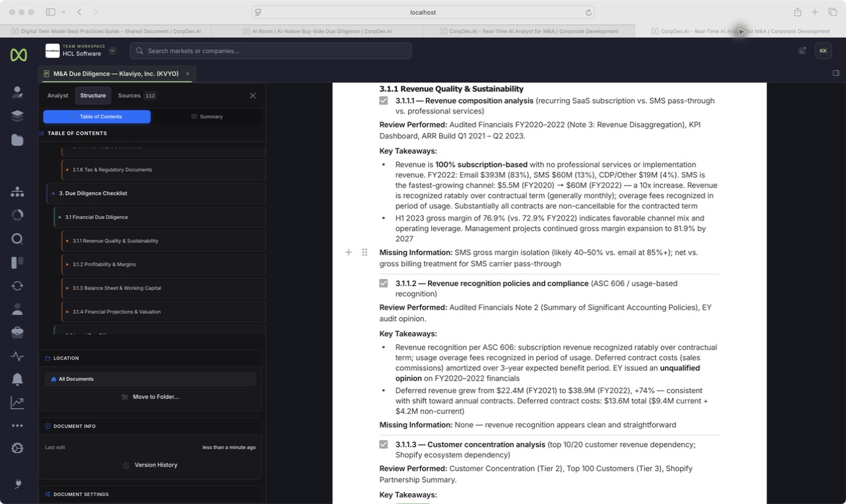The width and height of the screenshot is (846, 504).
Task: Open AI Room browser tab
Action: [x=318, y=31]
